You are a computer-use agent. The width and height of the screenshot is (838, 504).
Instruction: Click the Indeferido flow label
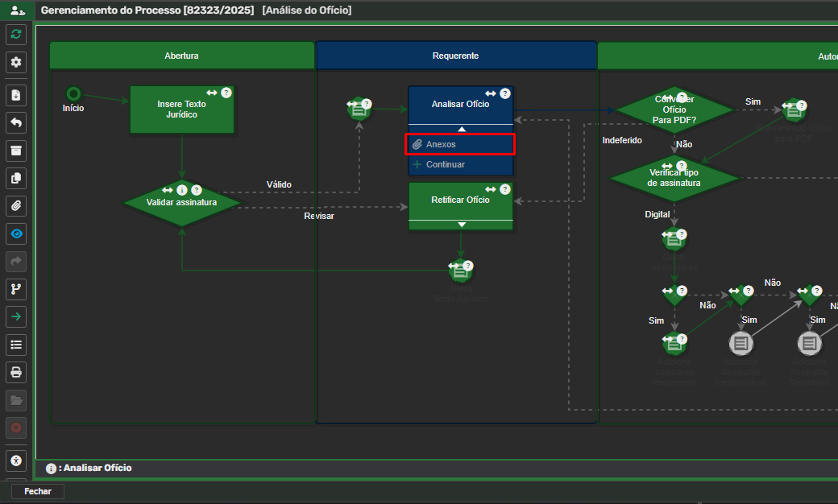(622, 140)
